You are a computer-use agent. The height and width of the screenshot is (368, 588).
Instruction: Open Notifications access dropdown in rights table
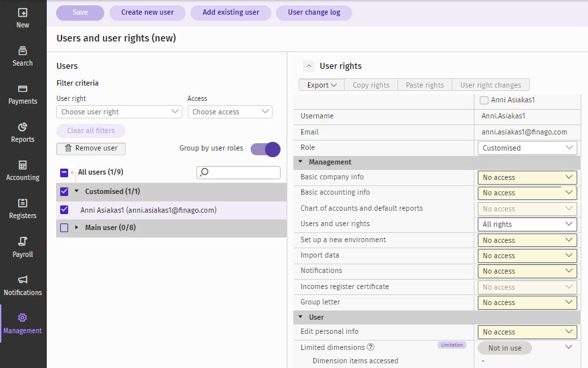click(527, 271)
